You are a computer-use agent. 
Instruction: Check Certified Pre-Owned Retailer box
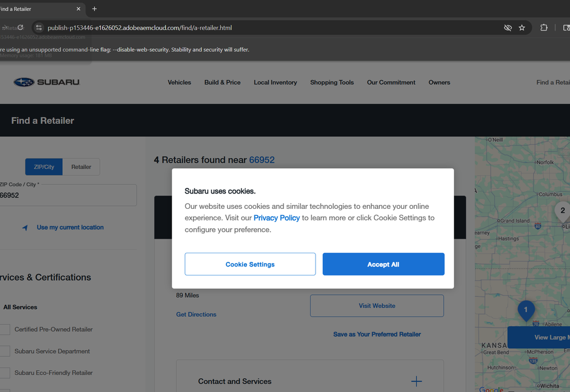5,329
